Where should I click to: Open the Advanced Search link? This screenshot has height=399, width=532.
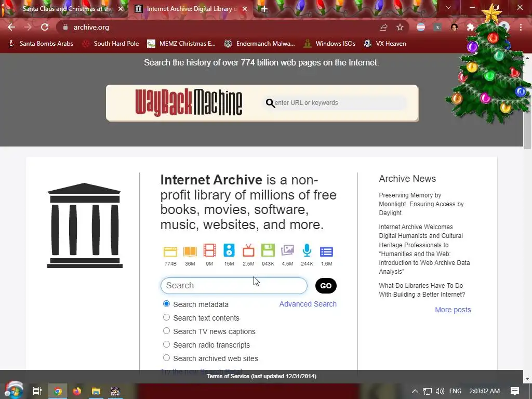pyautogui.click(x=308, y=304)
